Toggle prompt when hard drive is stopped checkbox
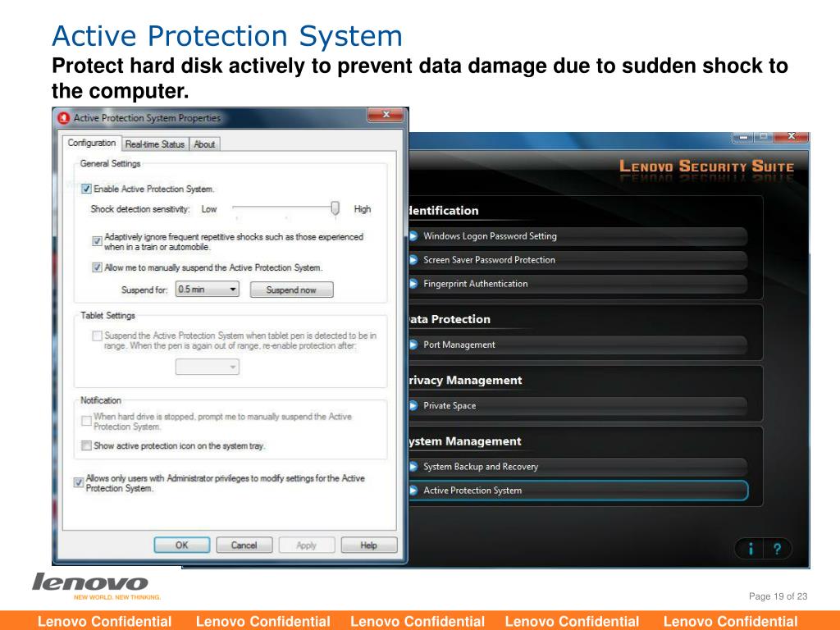This screenshot has height=630, width=840. coord(86,421)
